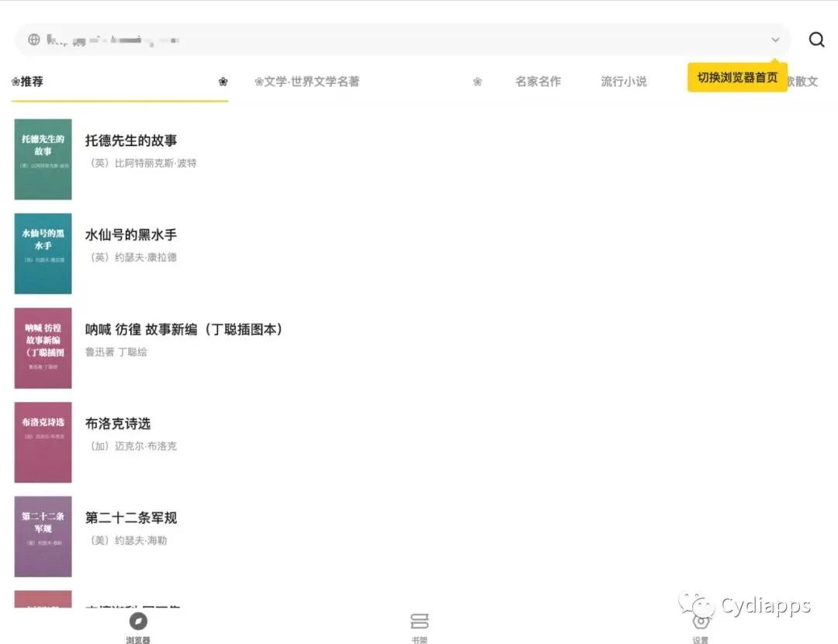This screenshot has width=838, height=644.
Task: Switch to the 名家名作 tab
Action: (x=538, y=81)
